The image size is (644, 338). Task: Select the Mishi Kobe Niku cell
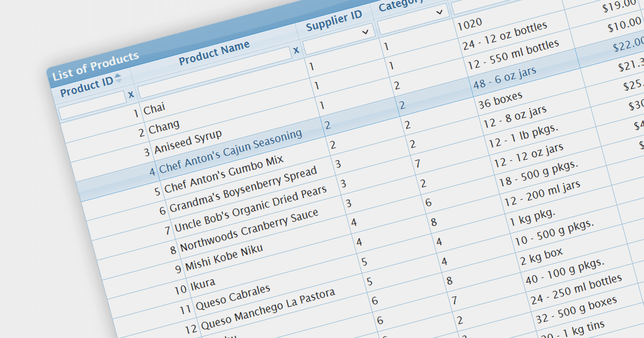tap(224, 258)
